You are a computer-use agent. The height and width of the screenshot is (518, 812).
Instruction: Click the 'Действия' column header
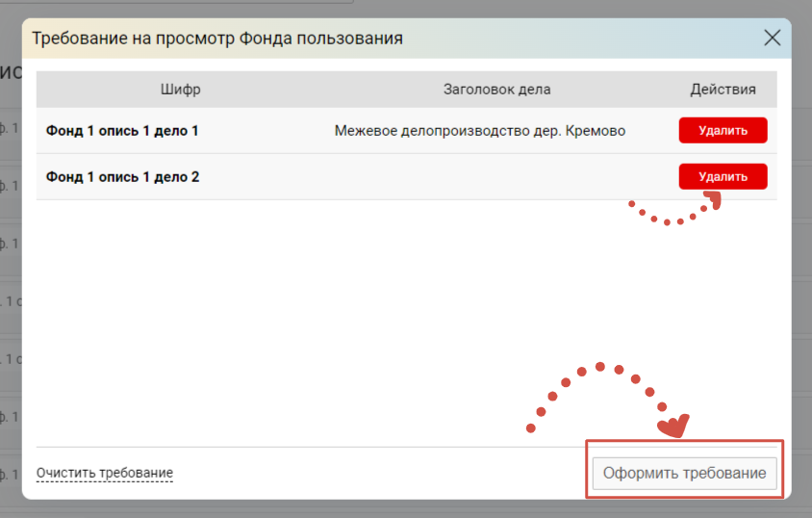[723, 90]
